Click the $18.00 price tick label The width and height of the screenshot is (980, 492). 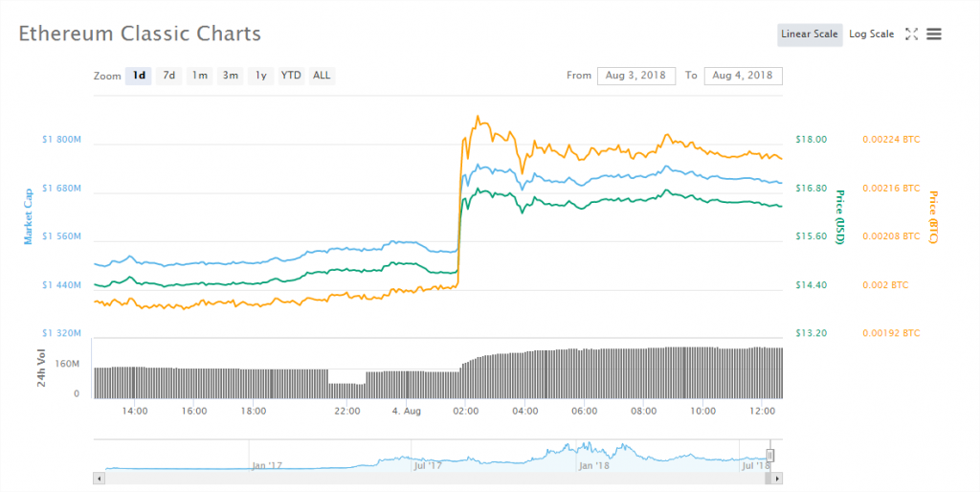pos(812,140)
